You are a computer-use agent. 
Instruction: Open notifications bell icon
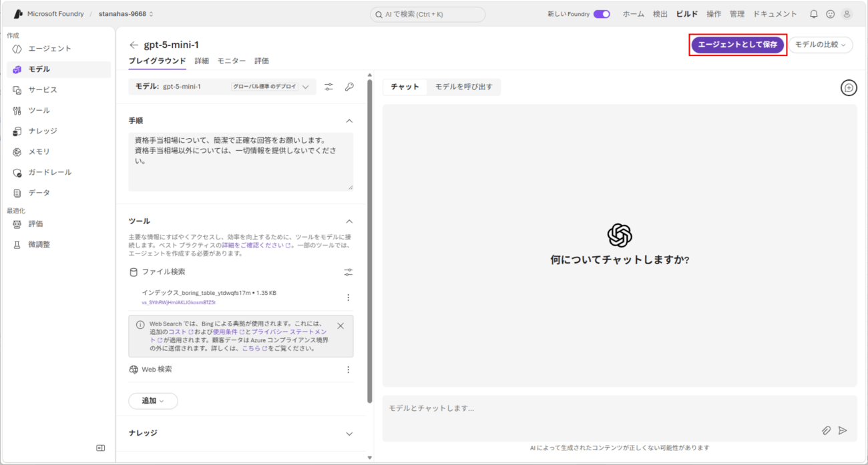[x=813, y=14]
